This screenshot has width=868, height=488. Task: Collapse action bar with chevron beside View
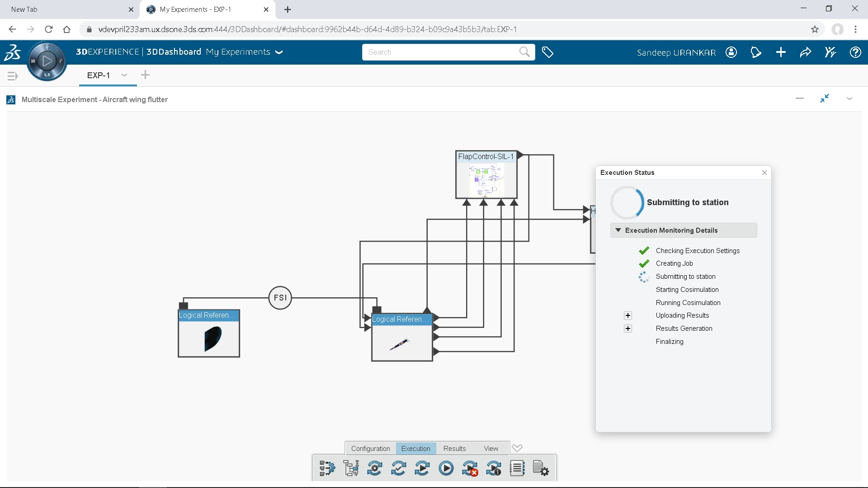[517, 448]
